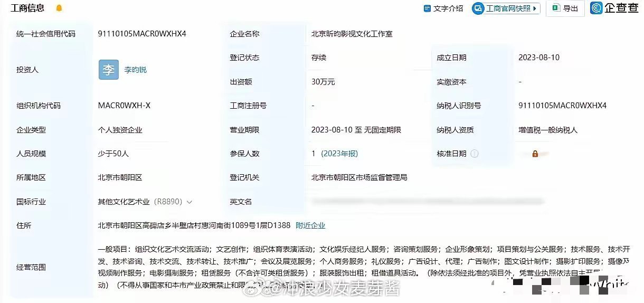Click the 企查查 logo
Viewport: 644px width, 303px height.
pyautogui.click(x=615, y=8)
